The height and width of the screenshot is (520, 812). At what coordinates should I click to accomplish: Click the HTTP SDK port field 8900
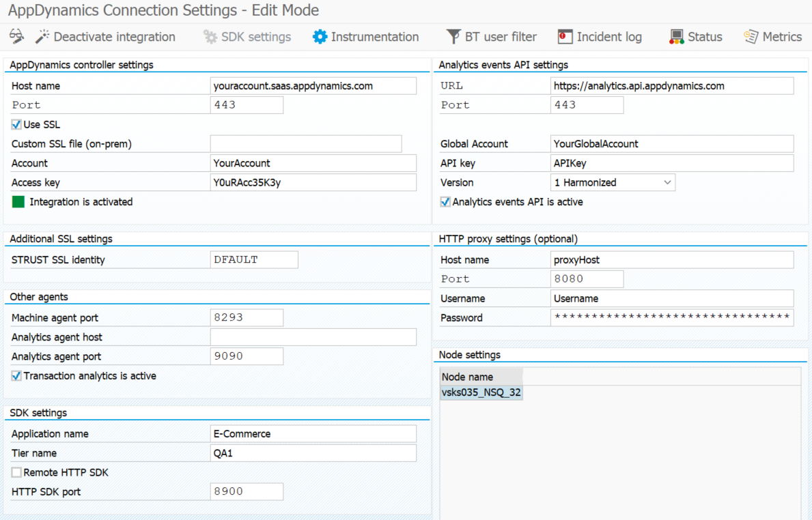coord(247,491)
